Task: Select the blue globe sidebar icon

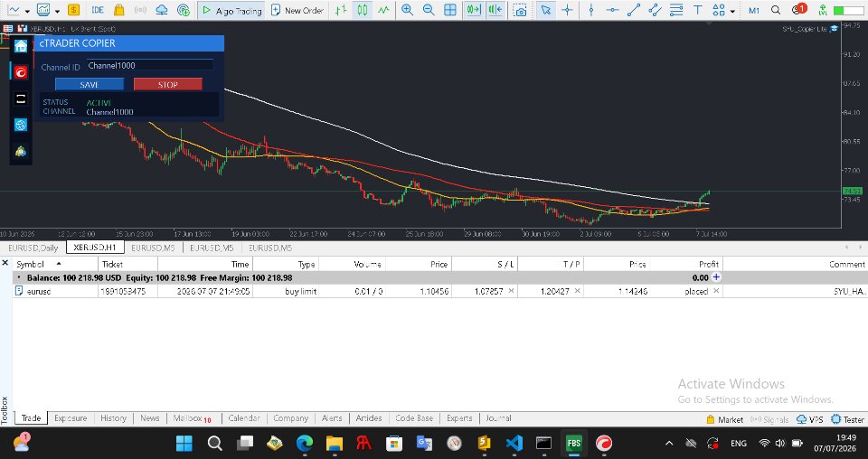Action: pos(21,125)
